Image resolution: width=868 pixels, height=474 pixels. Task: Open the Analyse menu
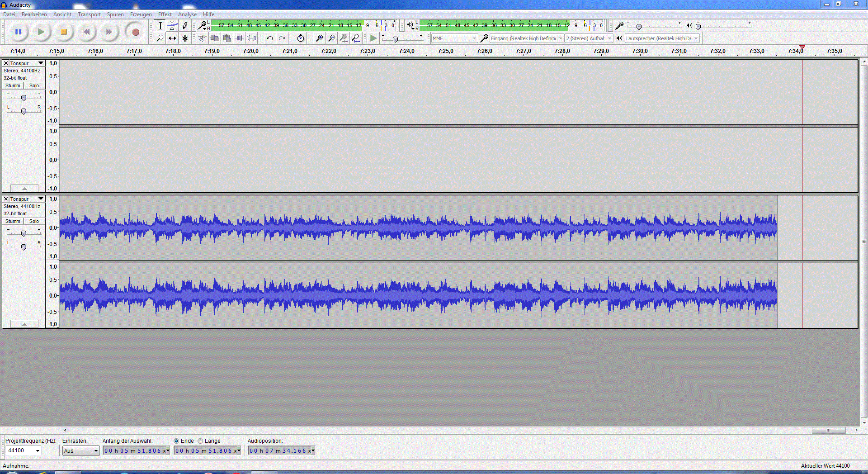point(187,14)
